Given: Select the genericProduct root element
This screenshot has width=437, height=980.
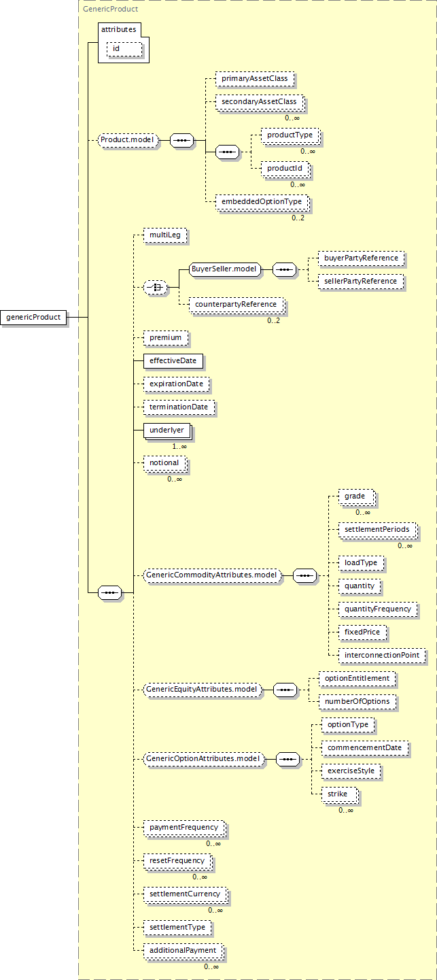Looking at the screenshot, I should point(33,317).
